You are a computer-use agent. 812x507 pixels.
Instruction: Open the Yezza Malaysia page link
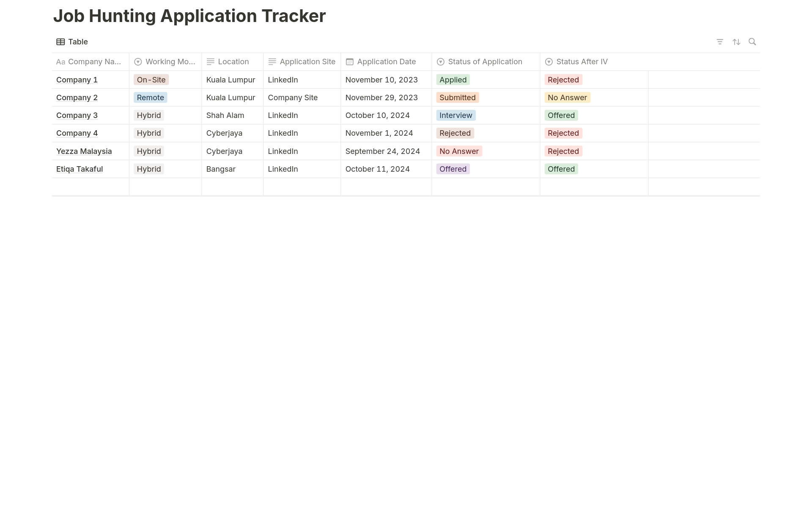click(x=84, y=151)
